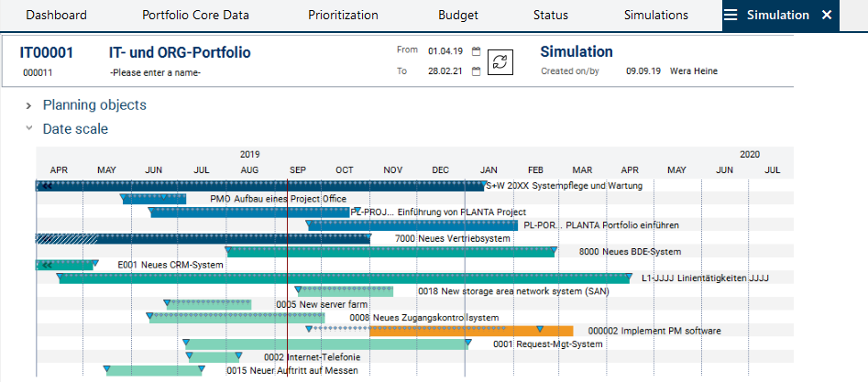Open the From date calendar picker

[x=476, y=52]
